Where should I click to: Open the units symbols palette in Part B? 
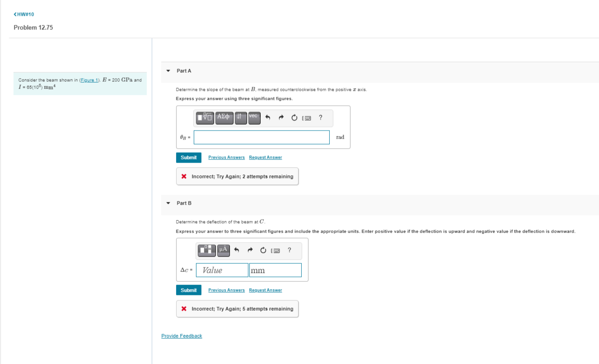224,250
